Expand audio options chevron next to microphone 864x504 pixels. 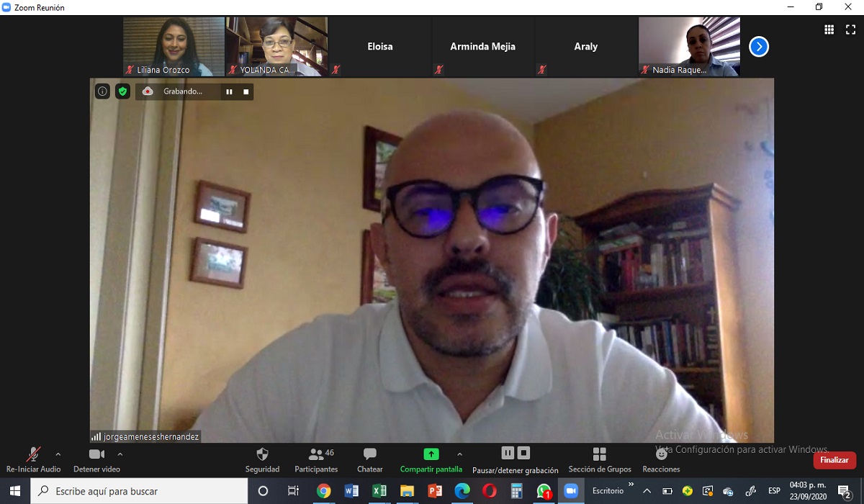pyautogui.click(x=58, y=454)
